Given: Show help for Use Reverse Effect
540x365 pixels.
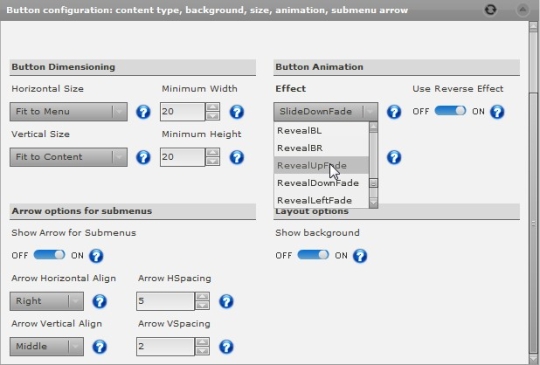Looking at the screenshot, I should click(x=497, y=112).
